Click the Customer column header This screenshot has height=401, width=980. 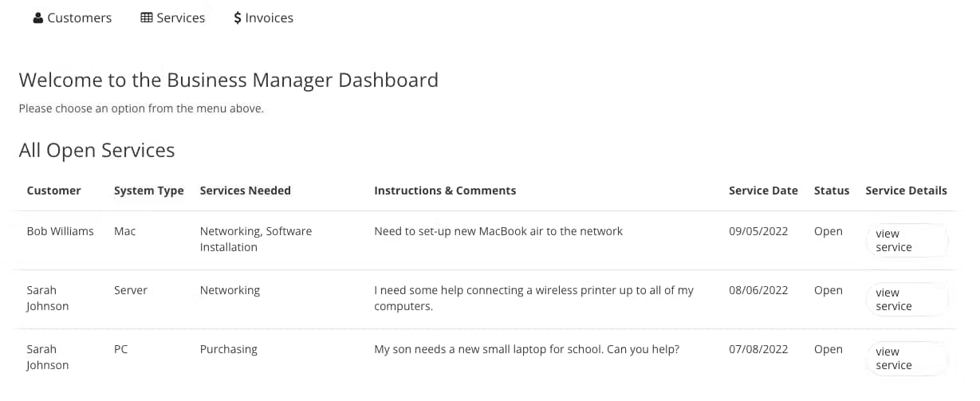pos(53,191)
